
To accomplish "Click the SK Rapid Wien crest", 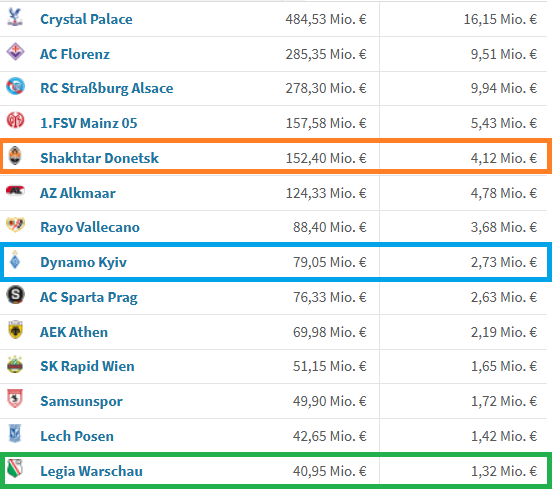I will click(x=15, y=364).
